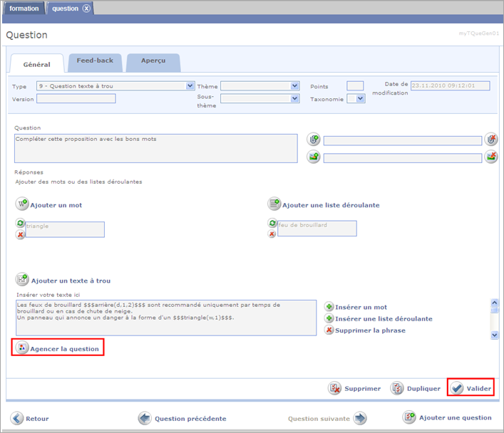
Task: Open the Type dropdown list
Action: pyautogui.click(x=190, y=86)
